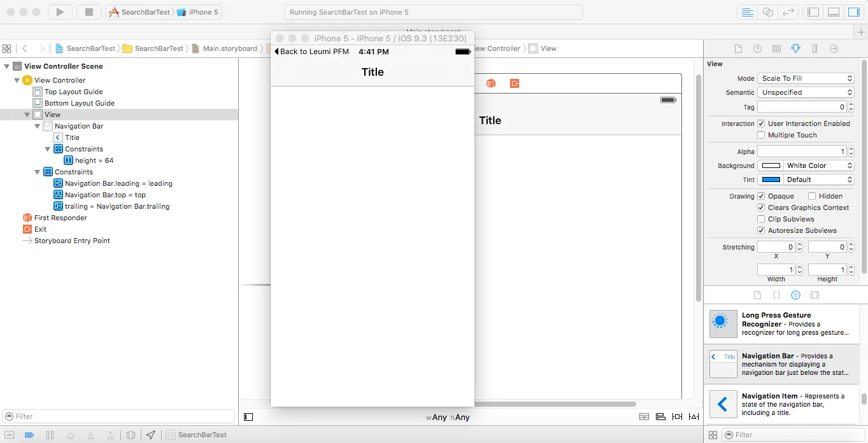Viewport: 868px width, 443px height.
Task: Enable Clip Subviews checkbox
Action: [x=761, y=219]
